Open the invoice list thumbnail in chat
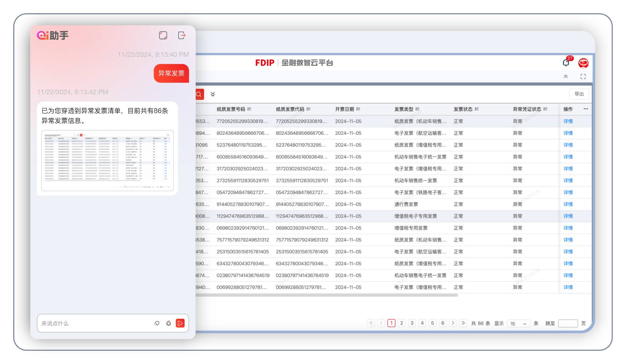The image size is (626, 364). pyautogui.click(x=107, y=161)
